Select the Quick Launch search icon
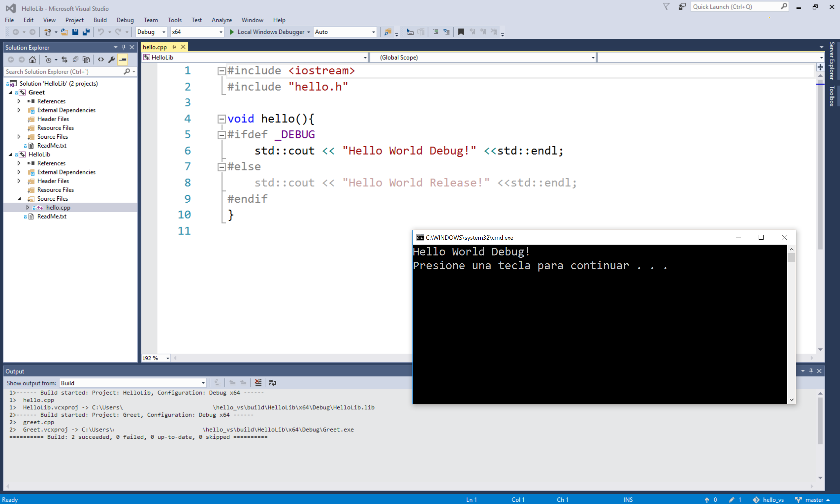Screen dimensions: 840x504 (784, 6)
